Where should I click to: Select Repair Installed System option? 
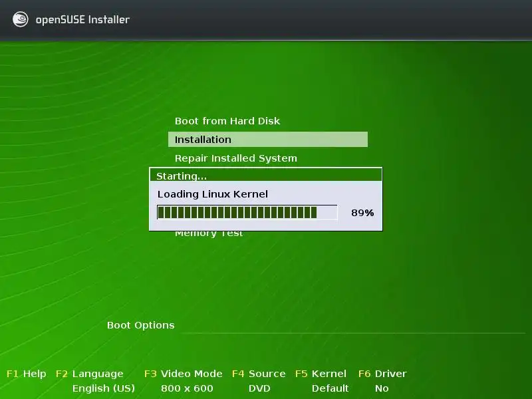click(236, 158)
